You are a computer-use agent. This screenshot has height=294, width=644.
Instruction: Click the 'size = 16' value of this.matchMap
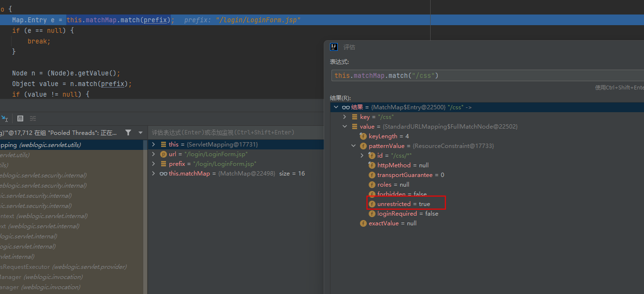point(292,174)
